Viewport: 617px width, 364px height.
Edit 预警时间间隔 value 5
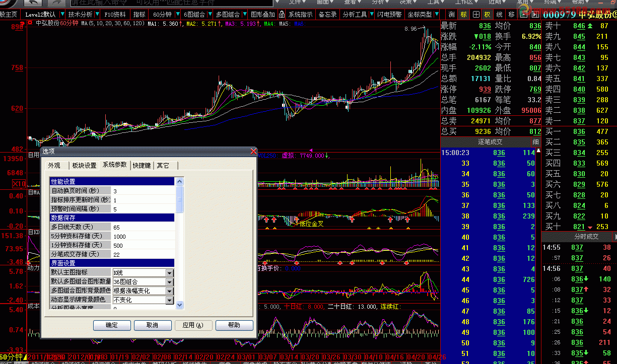143,209
